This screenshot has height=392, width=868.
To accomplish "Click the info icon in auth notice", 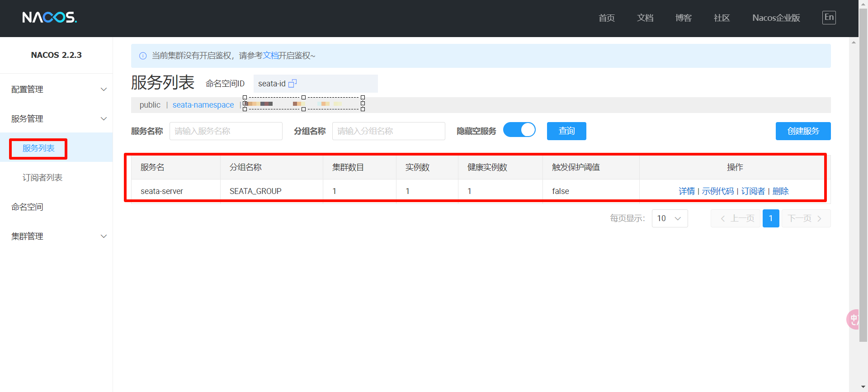I will point(143,56).
